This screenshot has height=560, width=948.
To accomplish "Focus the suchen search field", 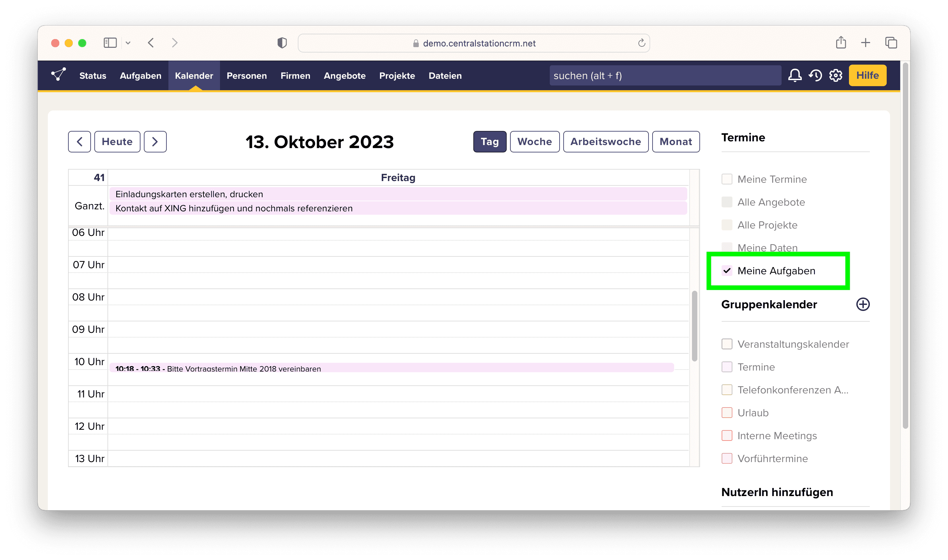I will 665,75.
